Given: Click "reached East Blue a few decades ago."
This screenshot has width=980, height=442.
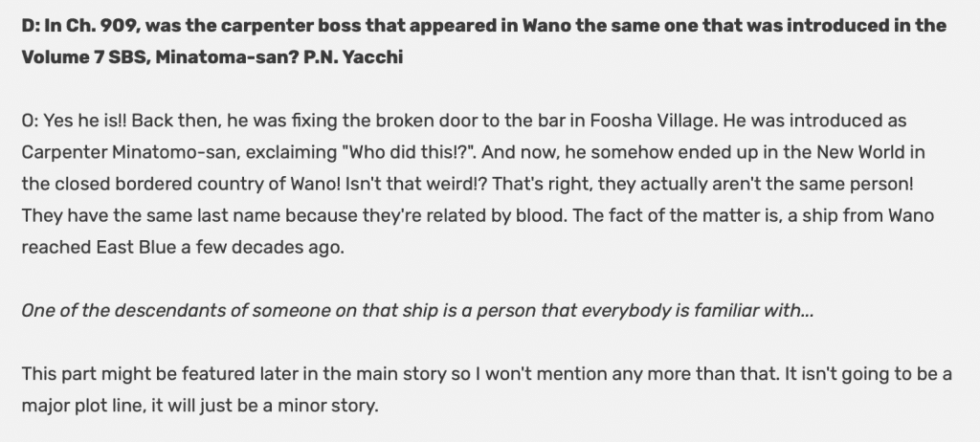Looking at the screenshot, I should pyautogui.click(x=183, y=248).
